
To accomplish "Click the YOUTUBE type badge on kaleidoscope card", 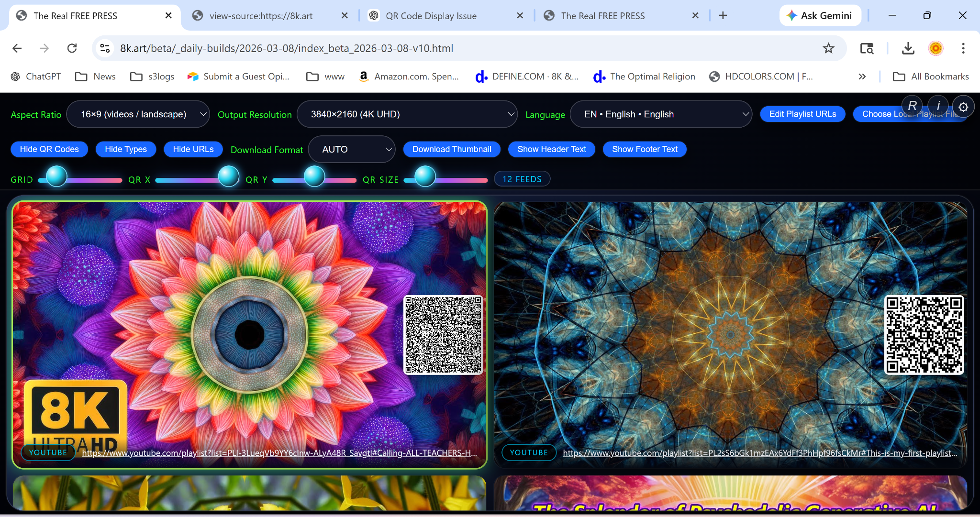I will coord(529,452).
